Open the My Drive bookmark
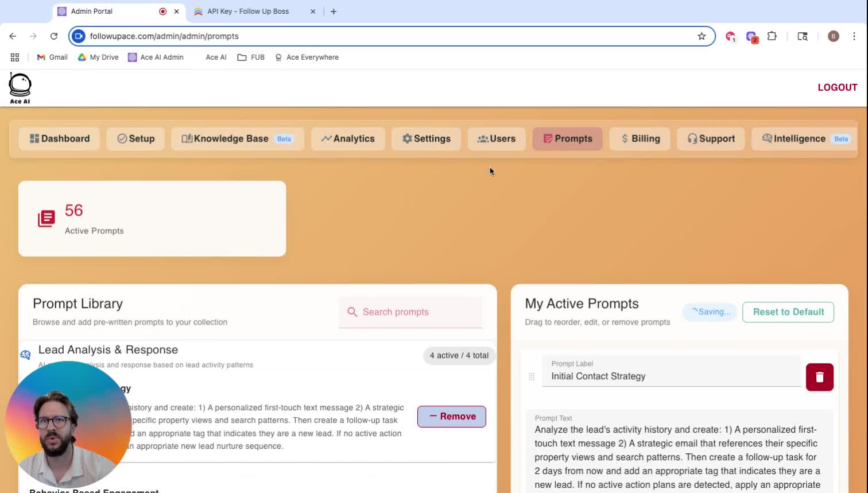The width and height of the screenshot is (868, 493). pos(98,57)
